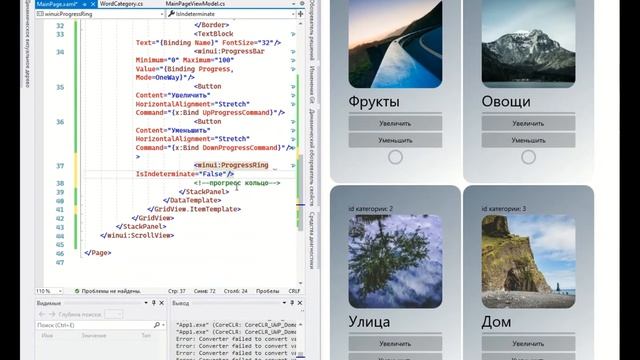Click the editor vertical scrollbar
The width and height of the screenshot is (640, 360).
[x=301, y=153]
